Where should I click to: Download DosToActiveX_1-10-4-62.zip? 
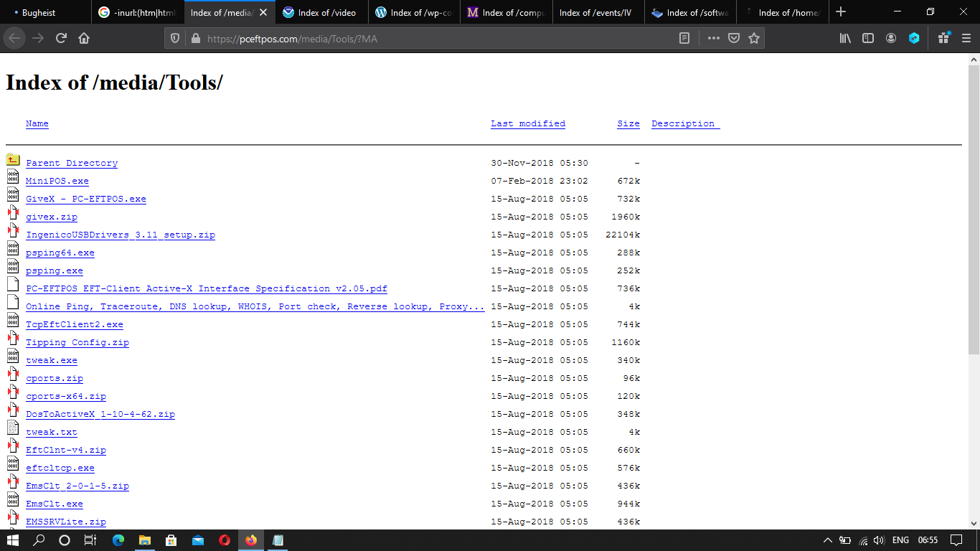click(x=100, y=414)
